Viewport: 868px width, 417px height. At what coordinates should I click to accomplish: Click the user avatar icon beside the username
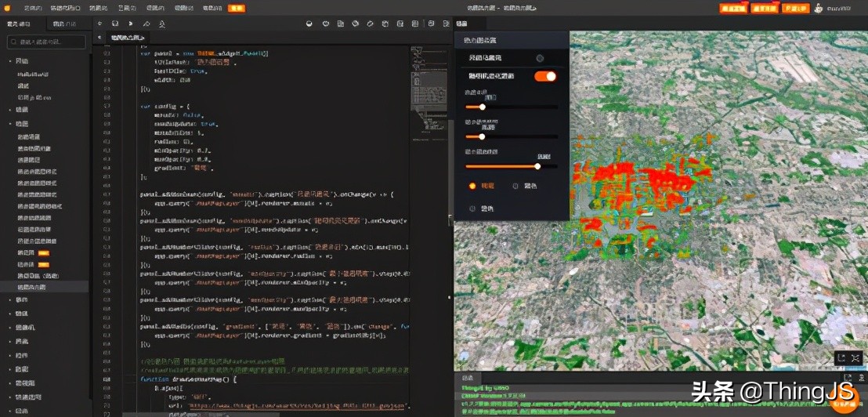point(819,9)
